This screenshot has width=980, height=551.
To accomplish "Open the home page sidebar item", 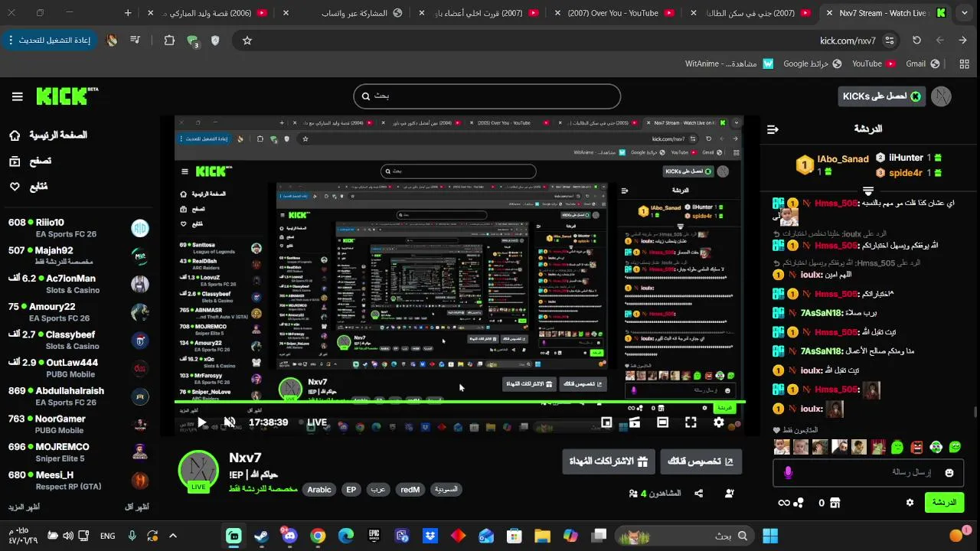I will (x=49, y=135).
